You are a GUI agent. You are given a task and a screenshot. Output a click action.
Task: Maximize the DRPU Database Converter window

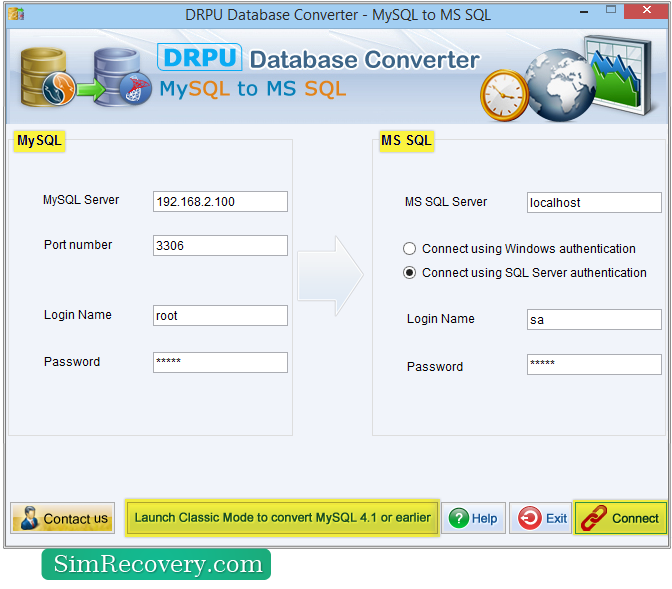coord(611,9)
